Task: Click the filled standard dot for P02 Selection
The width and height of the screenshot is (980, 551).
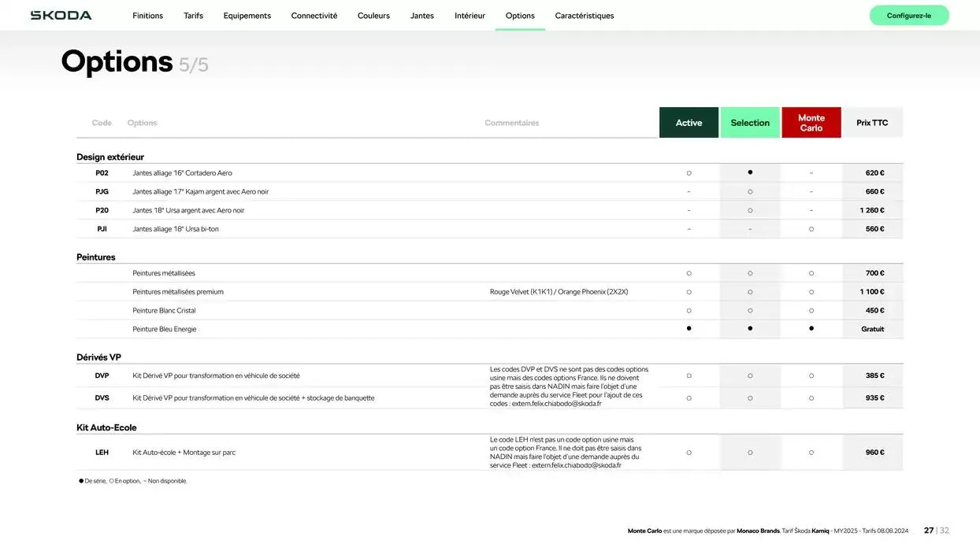Action: tap(750, 172)
